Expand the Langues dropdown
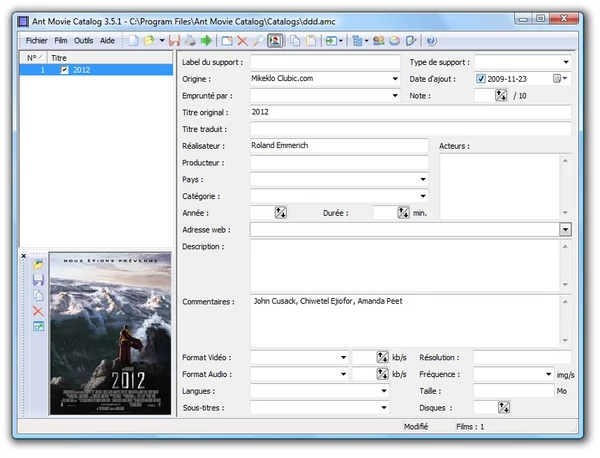Image resolution: width=600 pixels, height=458 pixels. (384, 391)
